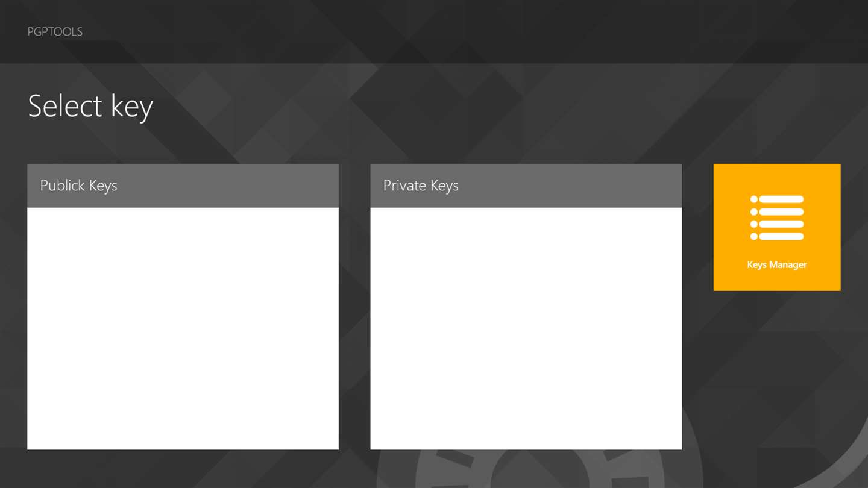Screen dimensions: 868x488
Task: Click the Keys Manager text label
Action: (777, 264)
